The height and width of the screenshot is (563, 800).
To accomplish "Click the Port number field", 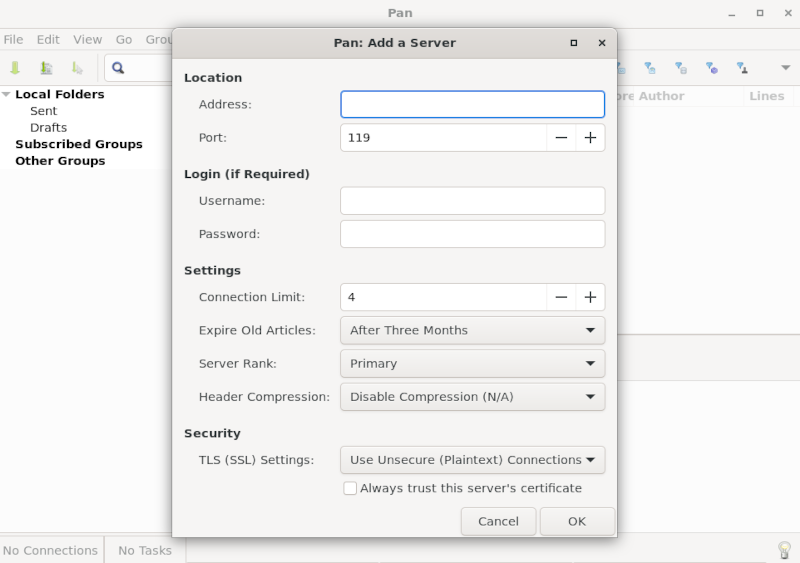I will point(443,138).
